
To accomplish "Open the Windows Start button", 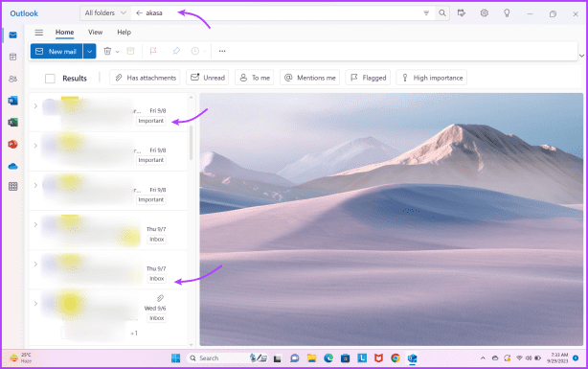I will click(x=175, y=358).
